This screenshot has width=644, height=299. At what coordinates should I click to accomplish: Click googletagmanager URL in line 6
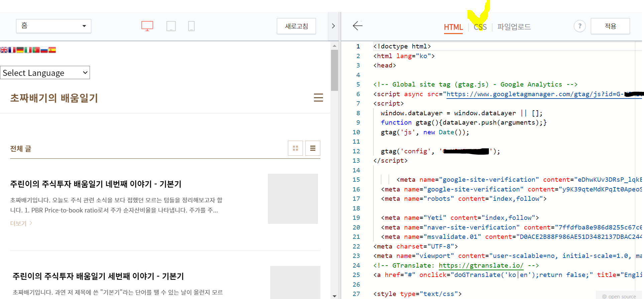pos(543,94)
